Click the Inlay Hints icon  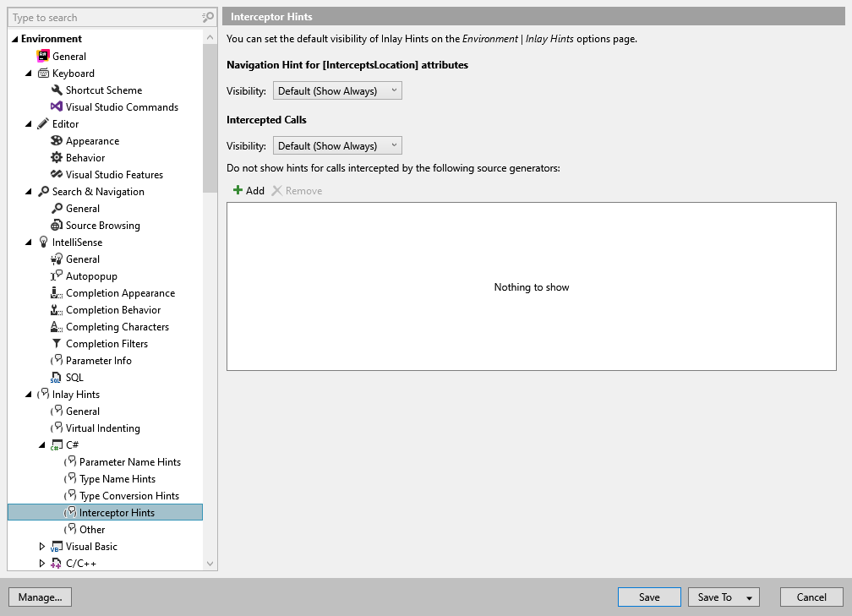[x=43, y=394]
